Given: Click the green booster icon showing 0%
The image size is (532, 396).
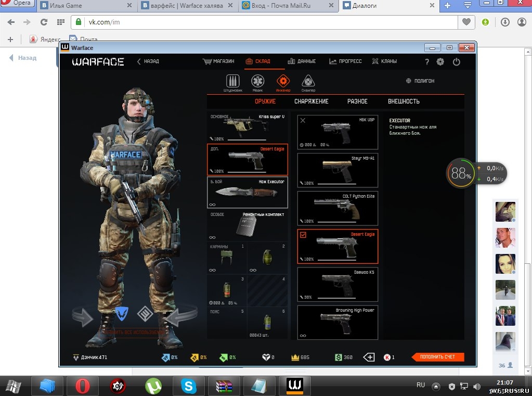Looking at the screenshot, I should [x=223, y=357].
